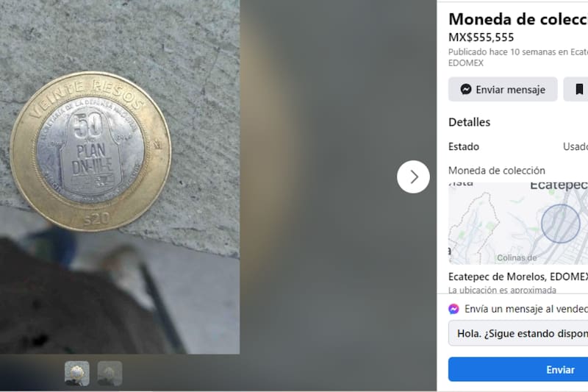Click the Moneda de colección description text
This screenshot has height=392, width=588.
(x=497, y=171)
